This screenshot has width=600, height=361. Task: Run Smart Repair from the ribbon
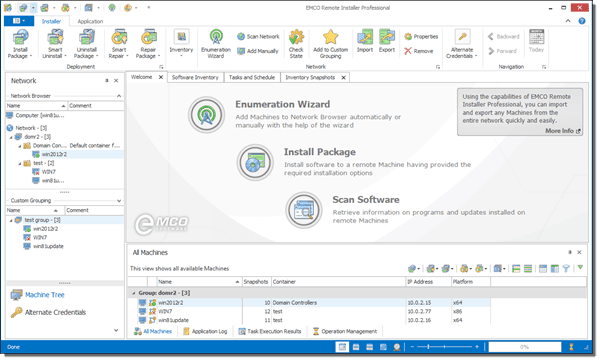(x=119, y=44)
